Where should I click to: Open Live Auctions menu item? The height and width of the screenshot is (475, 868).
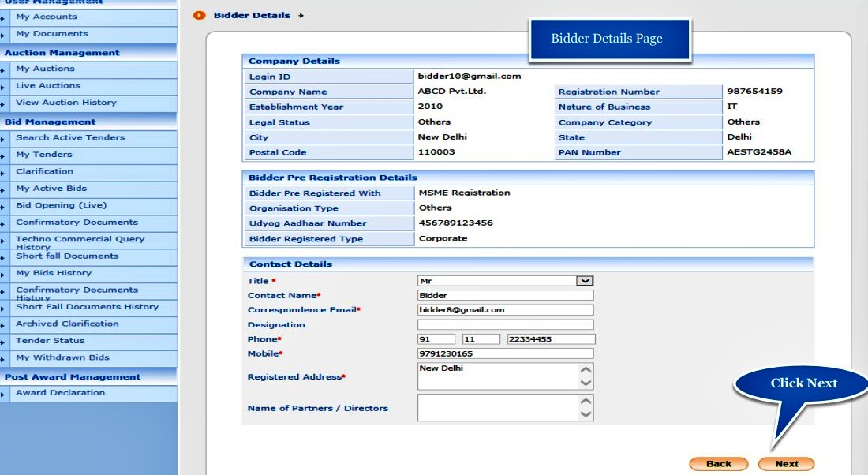(x=48, y=86)
